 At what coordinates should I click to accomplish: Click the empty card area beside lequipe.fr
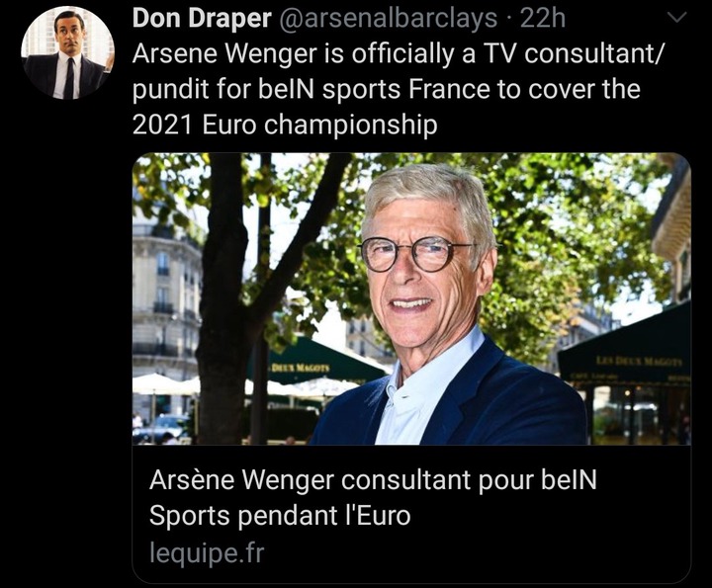coord(477,553)
